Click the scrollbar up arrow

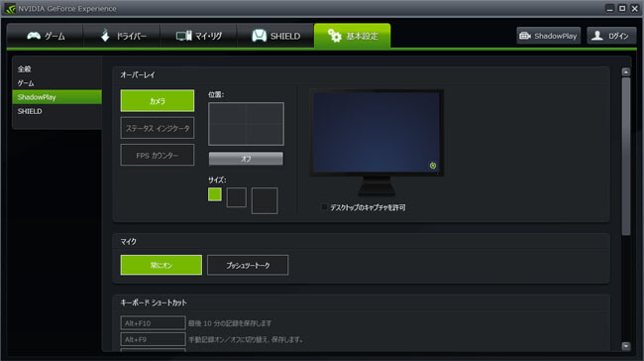[x=626, y=72]
